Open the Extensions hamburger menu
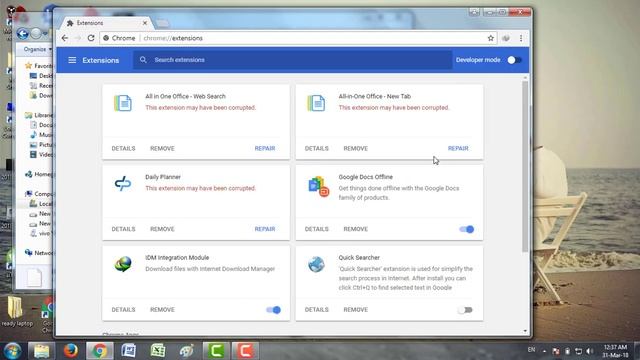This screenshot has width=640, height=360. pos(72,60)
